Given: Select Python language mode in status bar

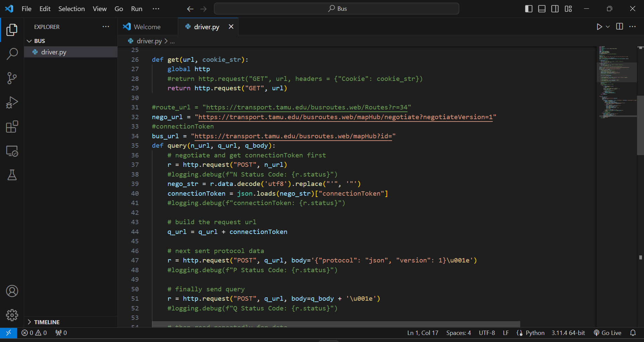Looking at the screenshot, I should coord(535,333).
